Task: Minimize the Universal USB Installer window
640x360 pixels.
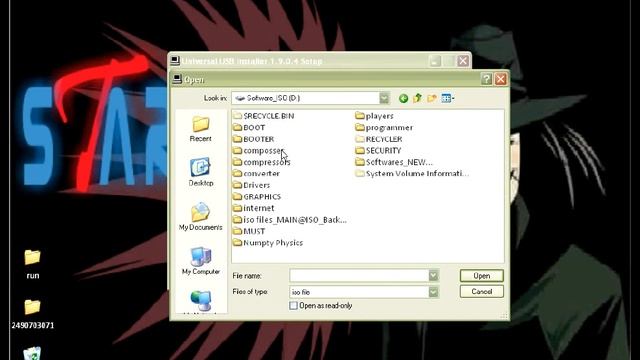Action: pyautogui.click(x=435, y=61)
